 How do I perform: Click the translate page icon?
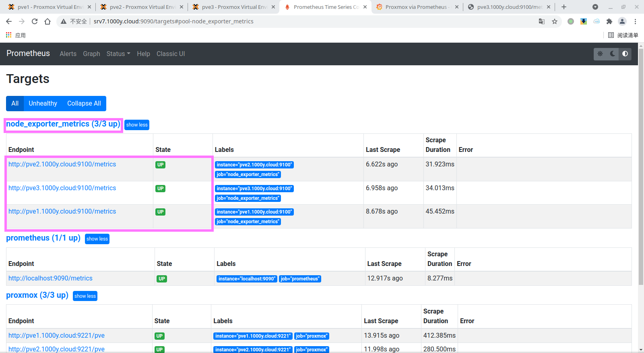tap(542, 21)
